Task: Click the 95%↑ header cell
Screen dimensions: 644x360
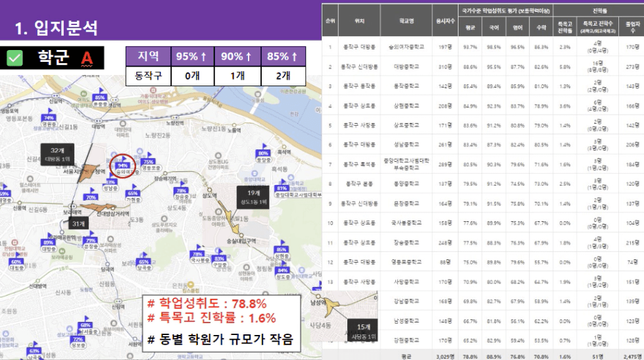Action: pos(192,57)
